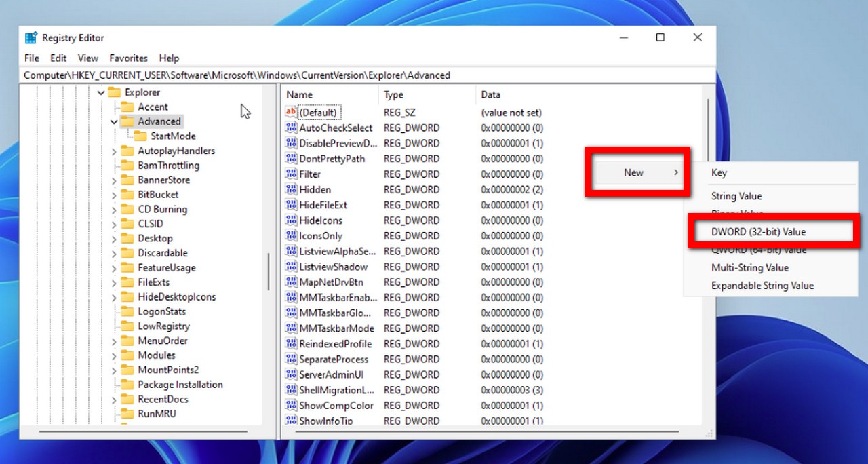Click the DontPrettyPath DWORD icon

292,159
